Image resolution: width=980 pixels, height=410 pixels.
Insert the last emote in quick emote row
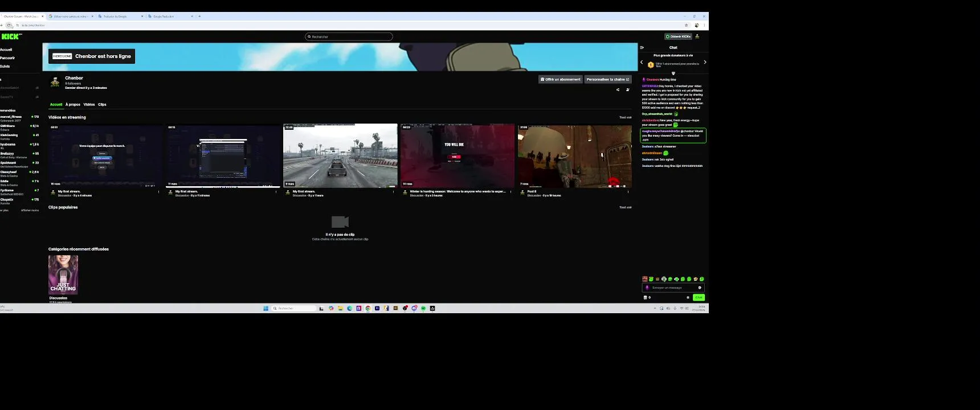click(702, 279)
